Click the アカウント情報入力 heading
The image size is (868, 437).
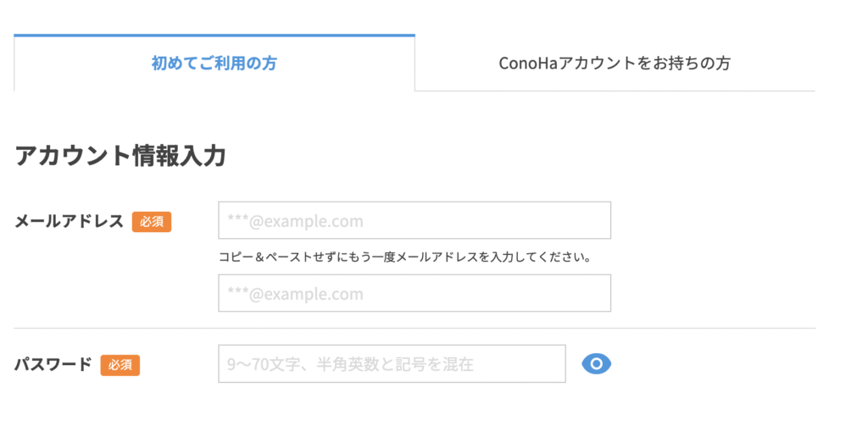(x=120, y=156)
